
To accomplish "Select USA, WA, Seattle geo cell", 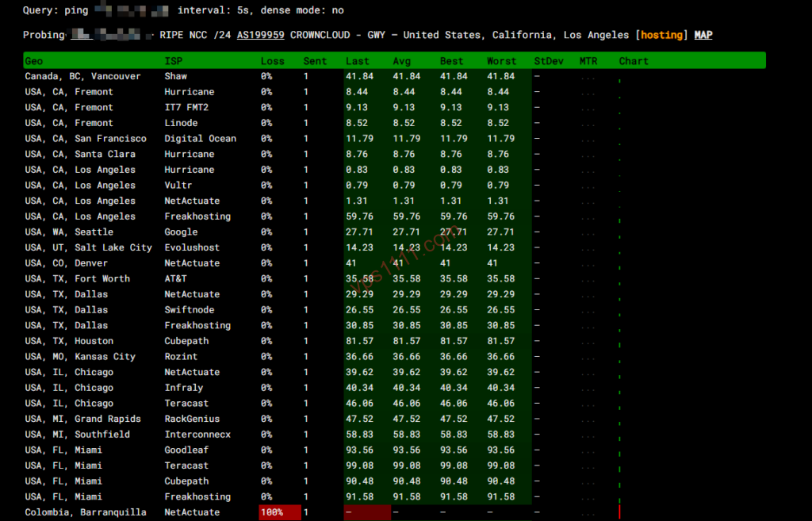I will (69, 232).
